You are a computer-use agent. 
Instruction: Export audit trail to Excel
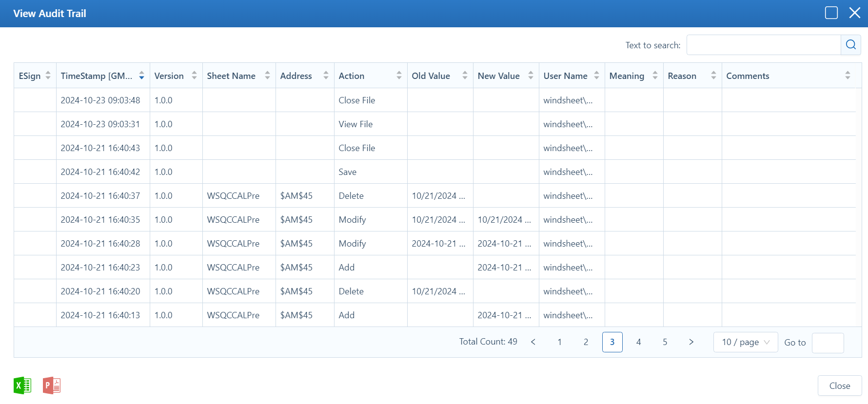tap(22, 385)
